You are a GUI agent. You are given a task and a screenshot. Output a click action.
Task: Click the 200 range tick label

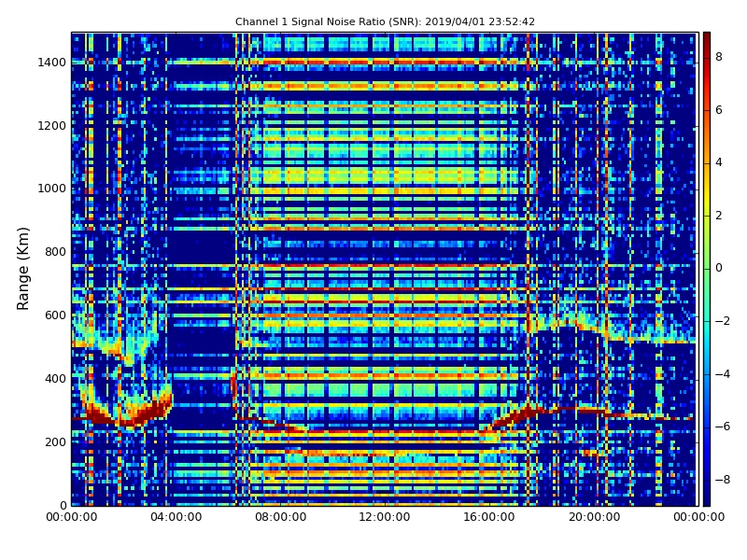(x=55, y=441)
